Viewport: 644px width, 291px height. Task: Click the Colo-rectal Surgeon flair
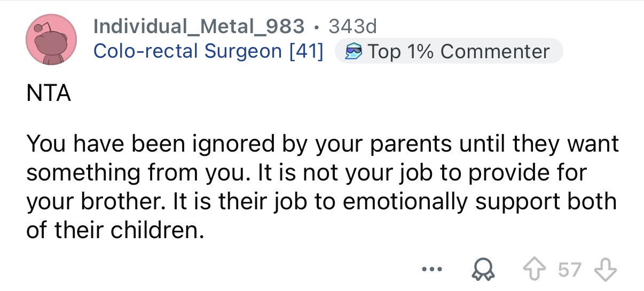[187, 51]
